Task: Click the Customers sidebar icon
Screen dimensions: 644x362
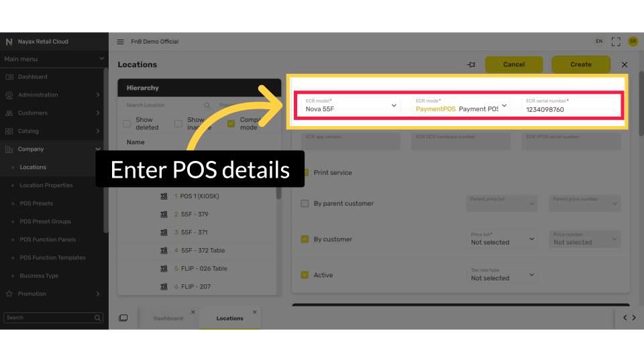Action: coord(9,113)
